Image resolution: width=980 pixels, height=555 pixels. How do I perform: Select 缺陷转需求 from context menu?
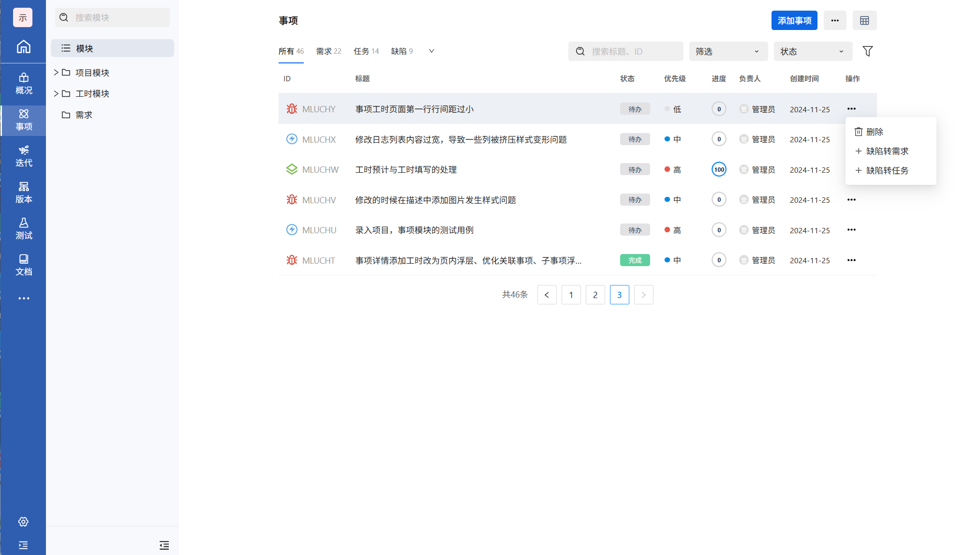(887, 151)
